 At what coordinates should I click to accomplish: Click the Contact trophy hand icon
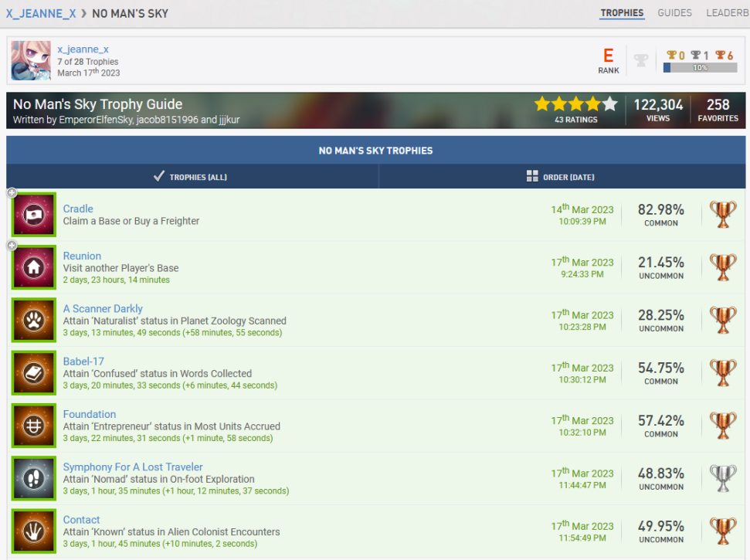click(34, 531)
